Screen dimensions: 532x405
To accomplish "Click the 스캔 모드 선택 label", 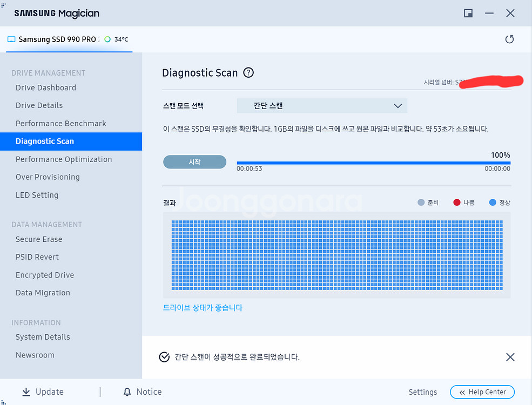I will (183, 106).
